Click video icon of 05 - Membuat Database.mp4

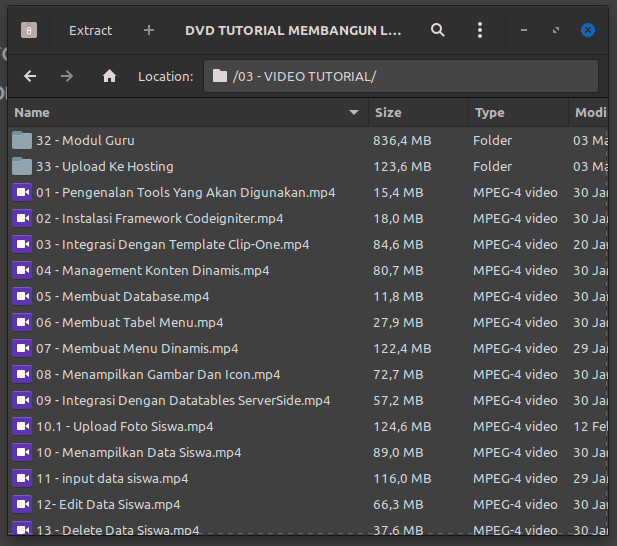(x=22, y=296)
